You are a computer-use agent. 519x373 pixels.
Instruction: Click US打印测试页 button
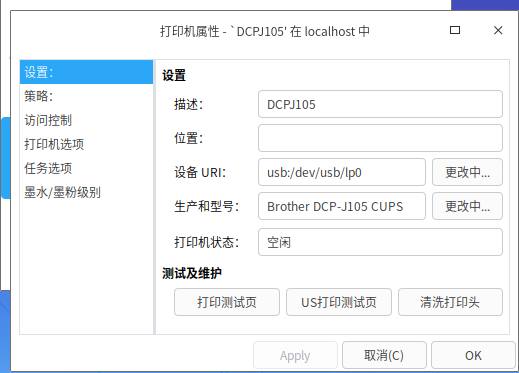pos(339,302)
